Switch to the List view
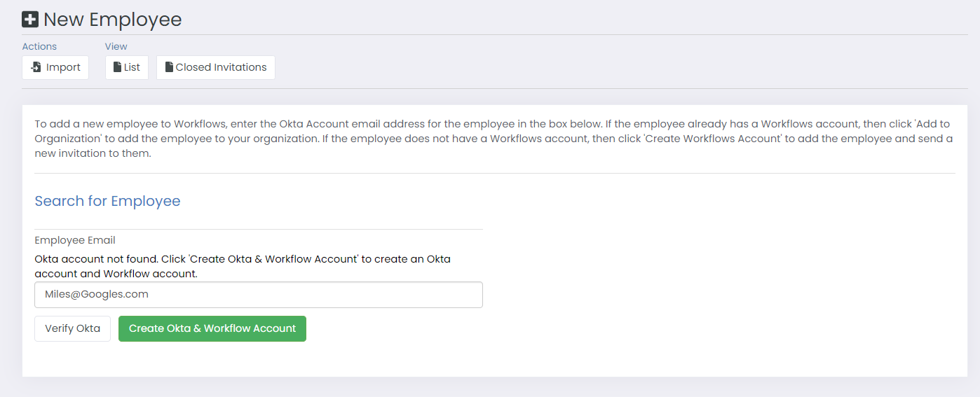The width and height of the screenshot is (980, 397). click(x=127, y=67)
